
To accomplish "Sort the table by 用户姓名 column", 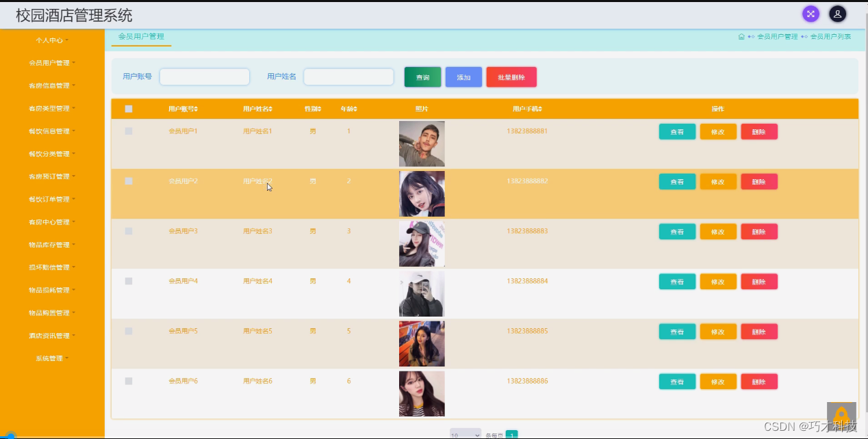I will (x=257, y=109).
